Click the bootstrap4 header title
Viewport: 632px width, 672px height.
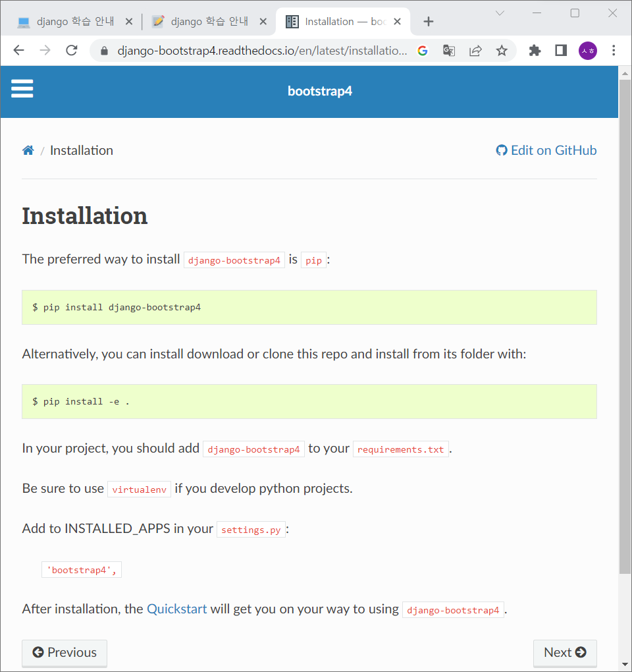(x=320, y=92)
